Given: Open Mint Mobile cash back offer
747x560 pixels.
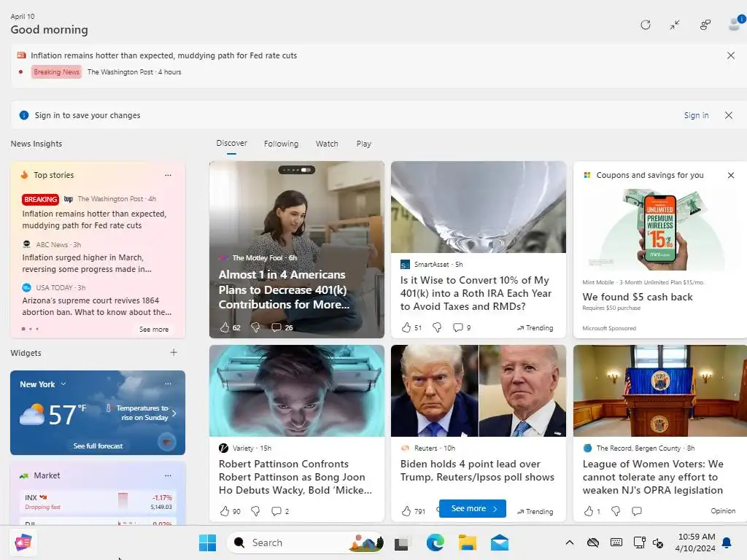Looking at the screenshot, I should tap(638, 297).
